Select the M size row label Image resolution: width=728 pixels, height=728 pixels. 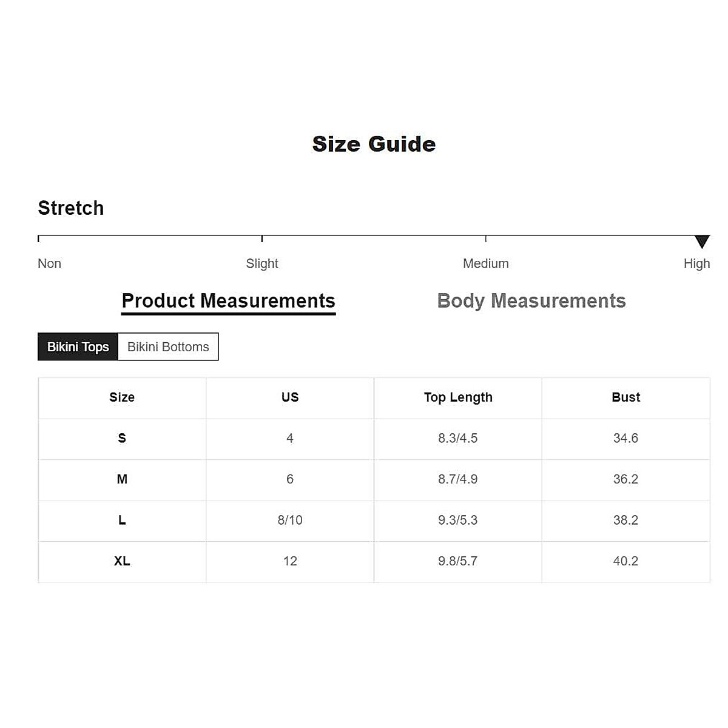[122, 479]
